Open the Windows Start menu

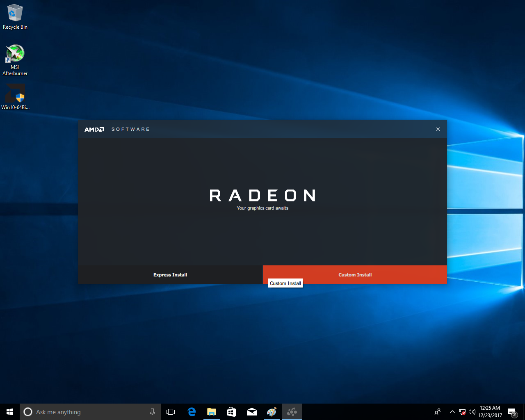pos(10,412)
